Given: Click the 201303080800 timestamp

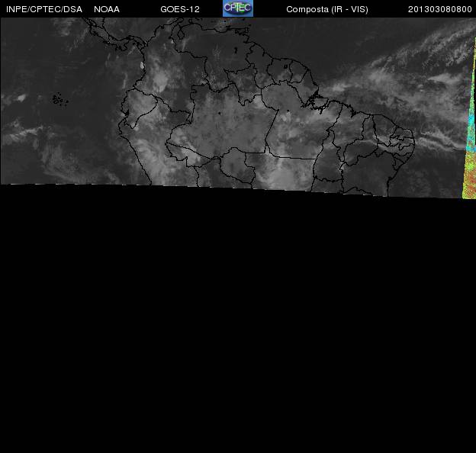Looking at the screenshot, I should click(x=439, y=9).
